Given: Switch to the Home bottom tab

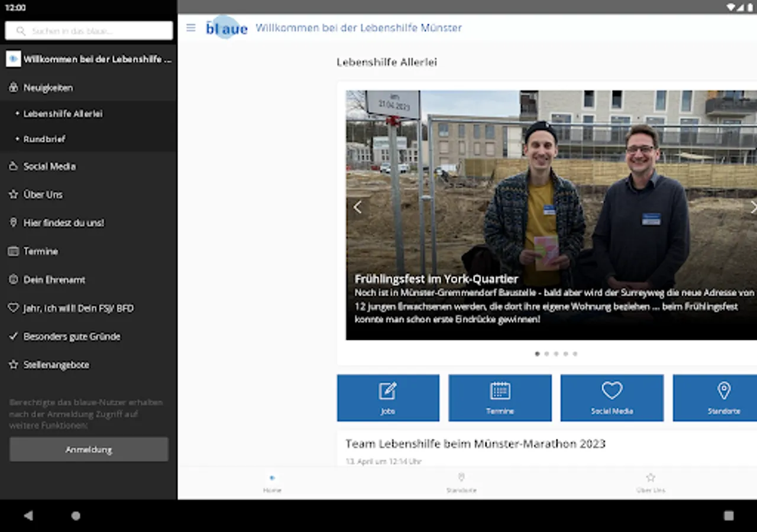Looking at the screenshot, I should 272,483.
